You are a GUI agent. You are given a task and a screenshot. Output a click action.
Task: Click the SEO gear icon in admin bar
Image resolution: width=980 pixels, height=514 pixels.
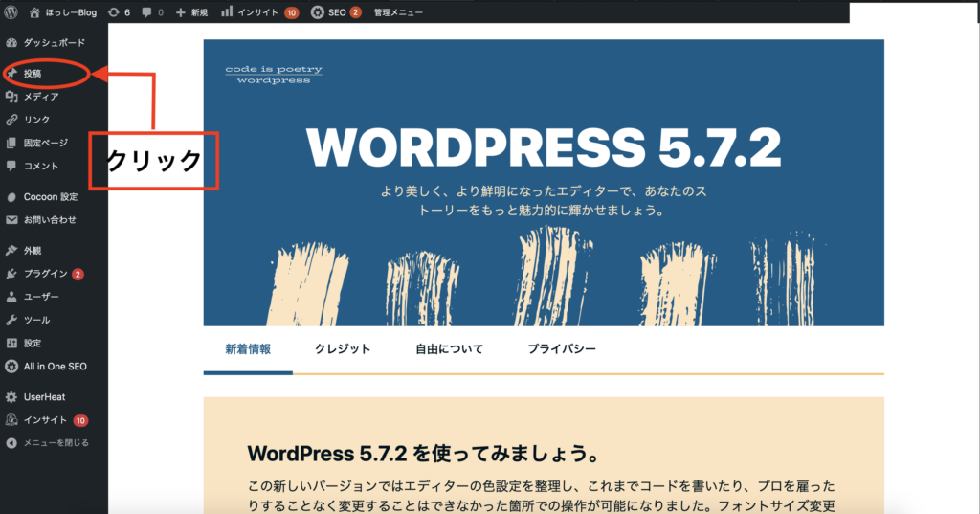[318, 12]
